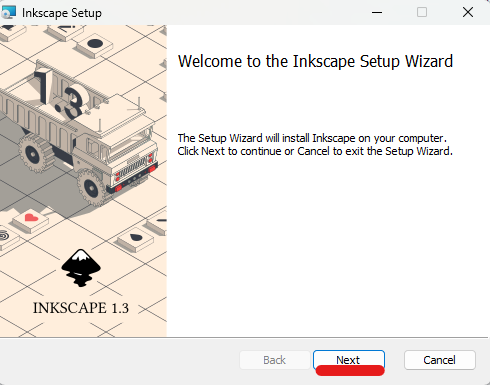Click the grayed-out maximize button
This screenshot has height=385, width=490.
(422, 12)
